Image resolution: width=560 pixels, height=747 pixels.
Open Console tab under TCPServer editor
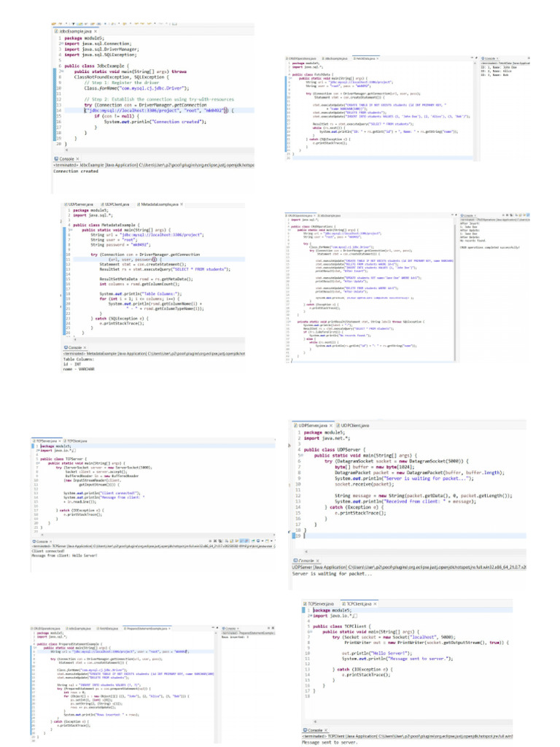coord(41,542)
